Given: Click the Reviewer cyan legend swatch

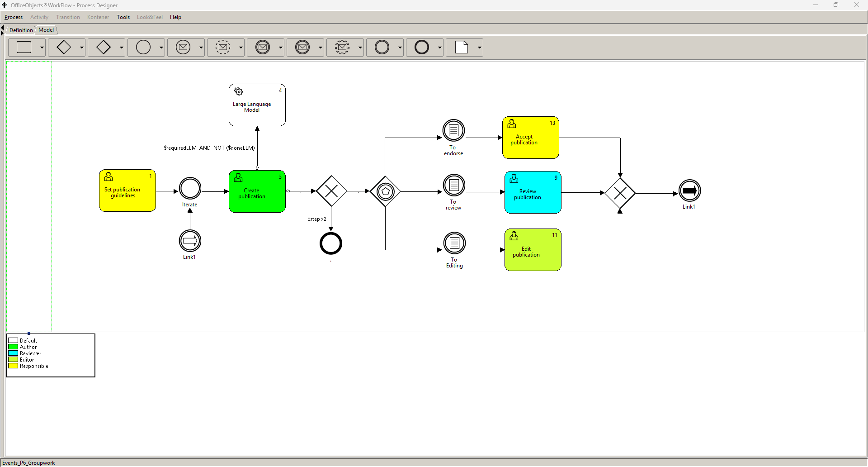Looking at the screenshot, I should tap(13, 353).
